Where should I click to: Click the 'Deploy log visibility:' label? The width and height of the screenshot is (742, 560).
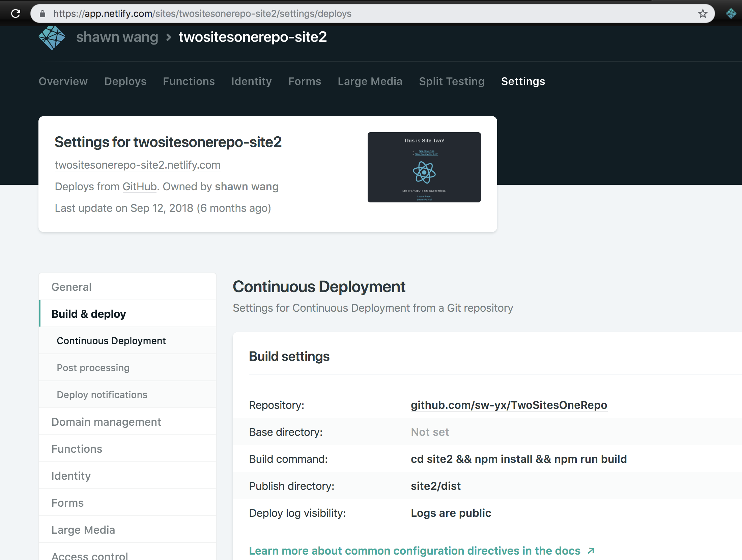tap(297, 513)
